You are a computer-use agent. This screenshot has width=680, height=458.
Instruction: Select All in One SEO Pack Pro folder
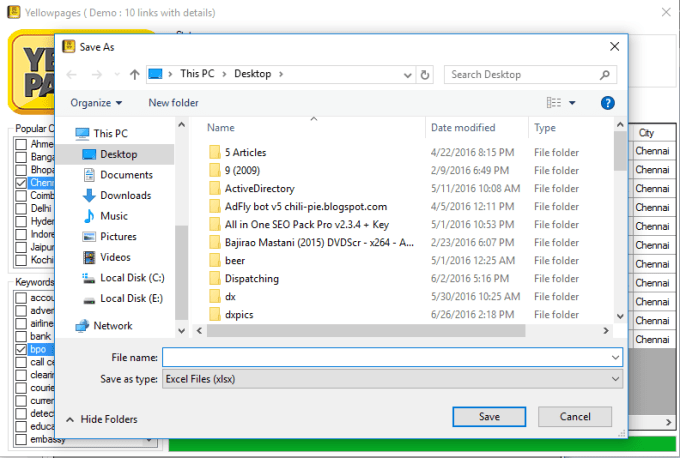[307, 225]
